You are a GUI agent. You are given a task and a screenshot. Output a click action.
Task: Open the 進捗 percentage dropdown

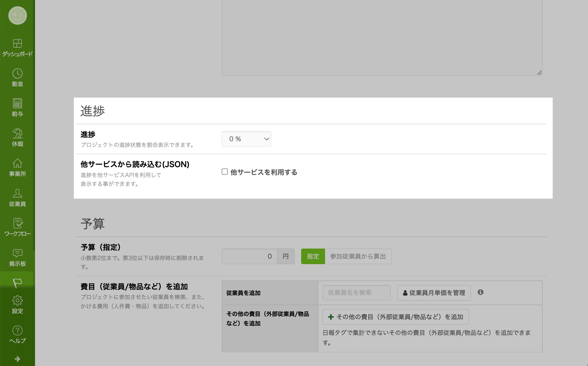coord(246,139)
